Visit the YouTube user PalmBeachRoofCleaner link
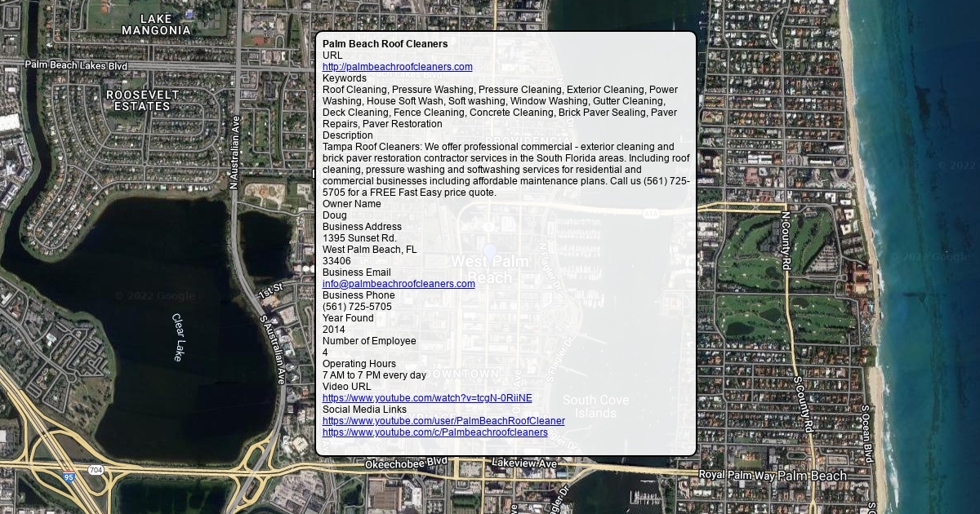Image resolution: width=980 pixels, height=514 pixels. point(443,421)
